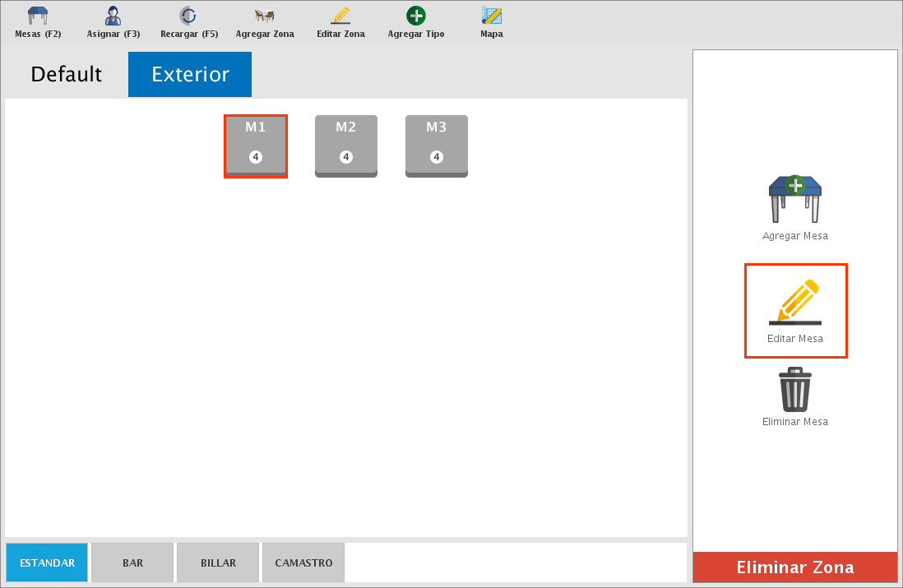Click the Asignar (F3) waiter icon
Image resolution: width=903 pixels, height=588 pixels.
[113, 16]
